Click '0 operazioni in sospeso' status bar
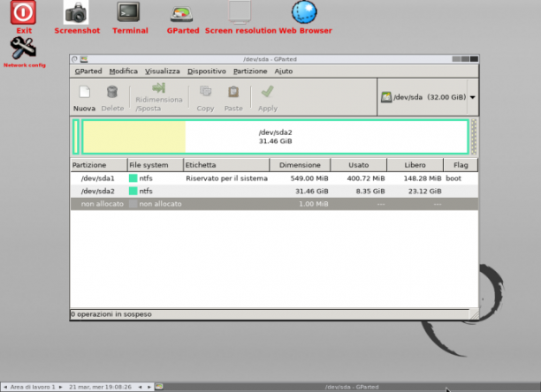 [270, 314]
